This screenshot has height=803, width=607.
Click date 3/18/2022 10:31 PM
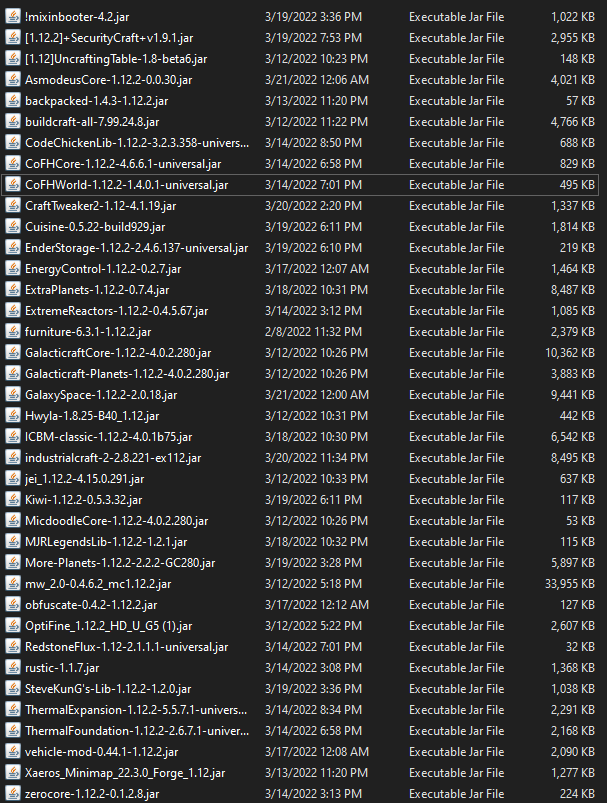point(316,290)
